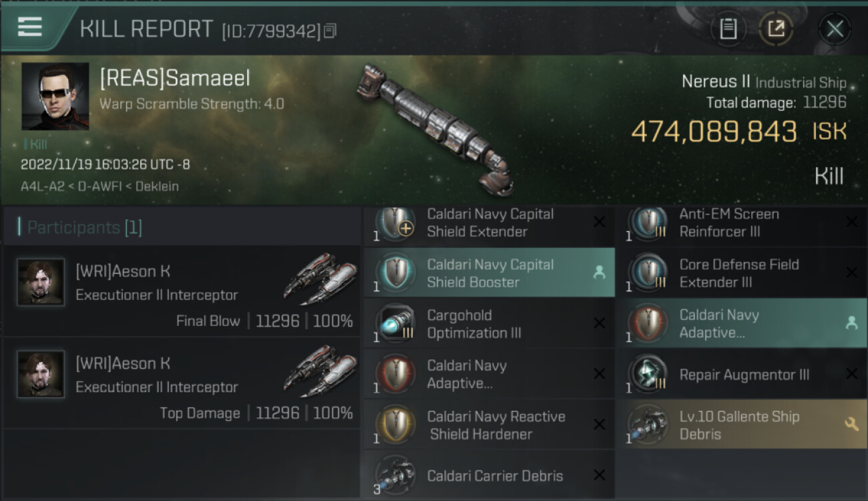The height and width of the screenshot is (501, 868).
Task: Click Core Defense Field Extender III icon
Action: (x=648, y=273)
